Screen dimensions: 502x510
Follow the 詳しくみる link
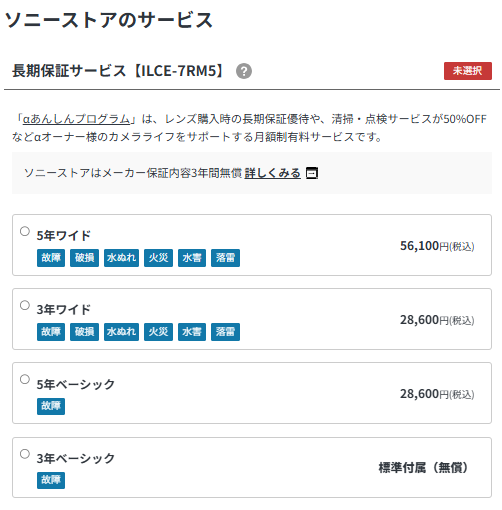(x=272, y=173)
